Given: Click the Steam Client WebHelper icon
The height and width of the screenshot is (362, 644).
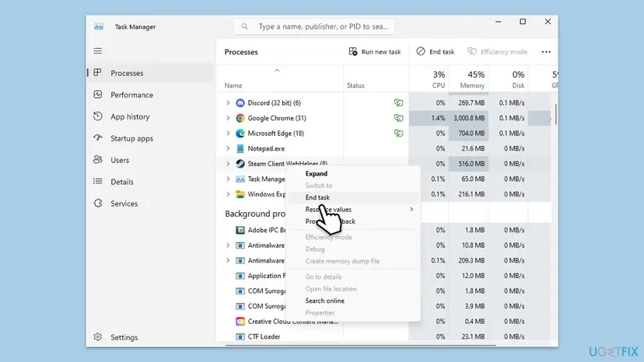Looking at the screenshot, I should click(240, 163).
